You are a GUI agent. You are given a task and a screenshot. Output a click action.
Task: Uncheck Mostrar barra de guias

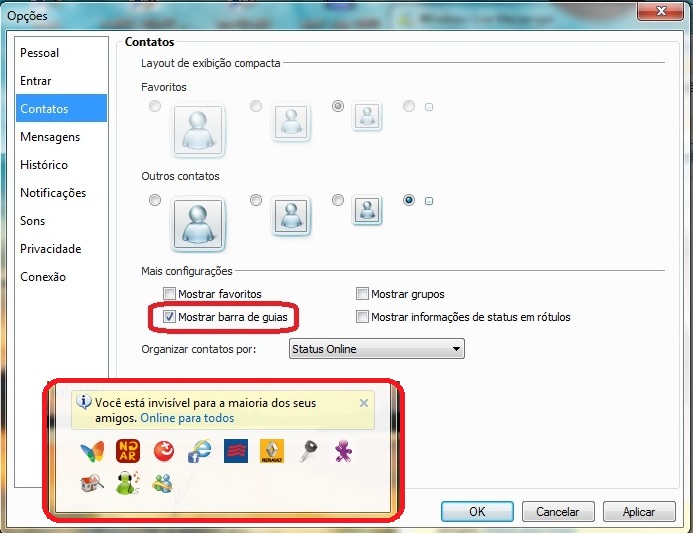pyautogui.click(x=169, y=318)
